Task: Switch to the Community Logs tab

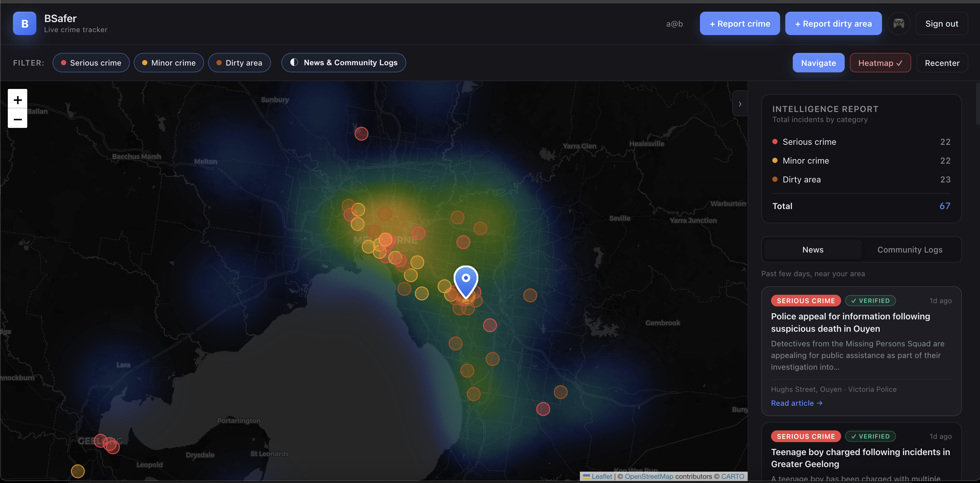Action: click(x=910, y=250)
